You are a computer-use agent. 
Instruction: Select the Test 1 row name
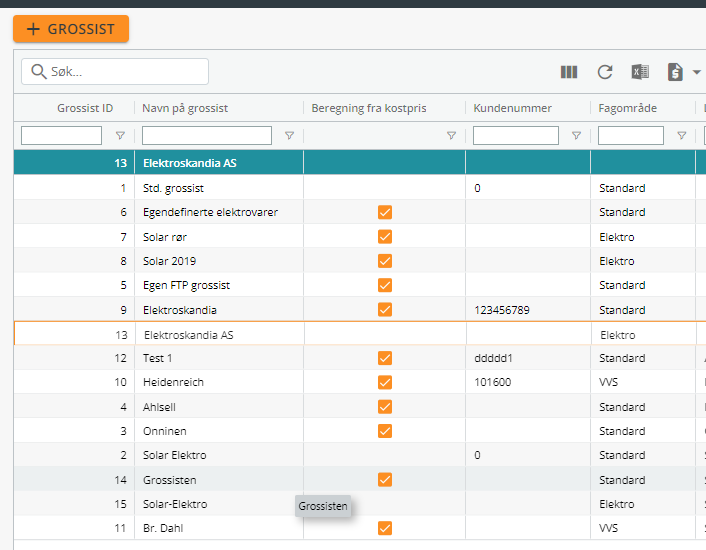pyautogui.click(x=158, y=358)
